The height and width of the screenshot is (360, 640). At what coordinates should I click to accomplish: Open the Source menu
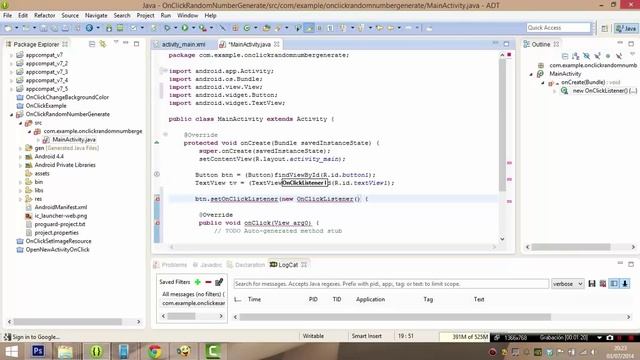click(x=70, y=16)
